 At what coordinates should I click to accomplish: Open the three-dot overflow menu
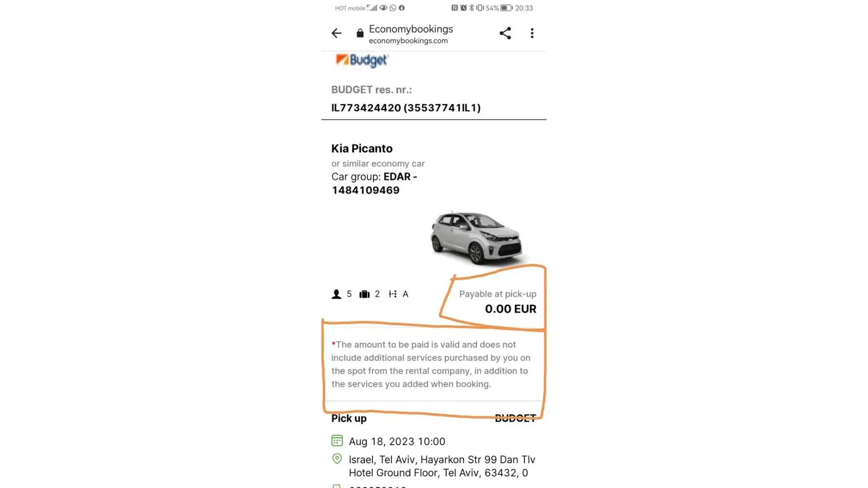pyautogui.click(x=532, y=33)
